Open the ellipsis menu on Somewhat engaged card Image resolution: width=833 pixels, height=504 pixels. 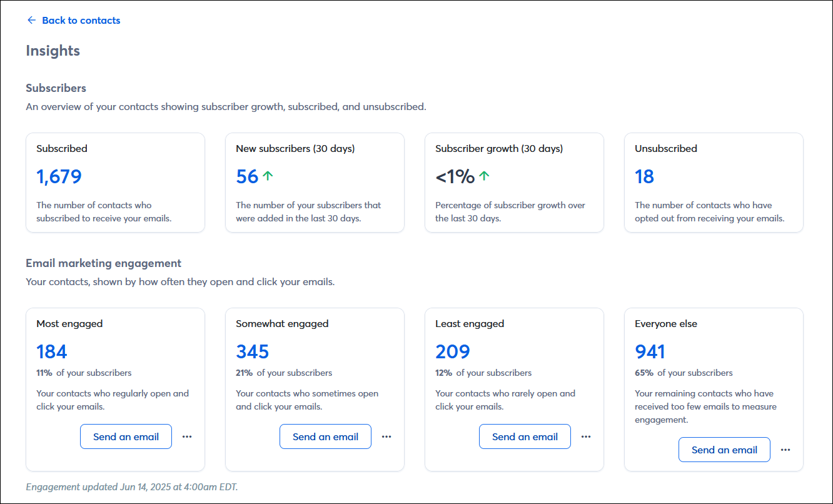(386, 436)
